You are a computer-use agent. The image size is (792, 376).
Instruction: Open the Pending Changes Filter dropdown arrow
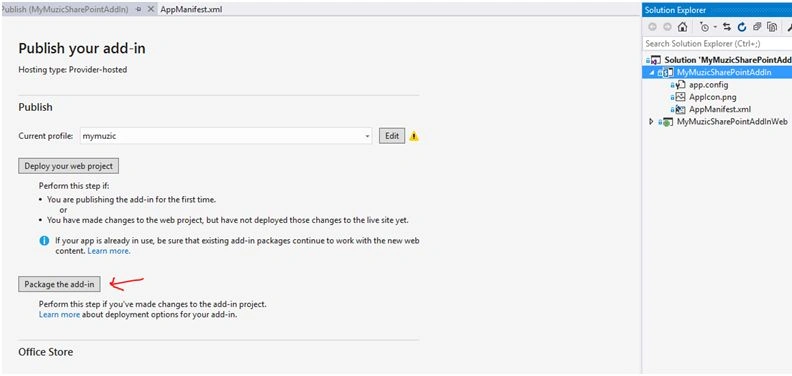point(714,27)
